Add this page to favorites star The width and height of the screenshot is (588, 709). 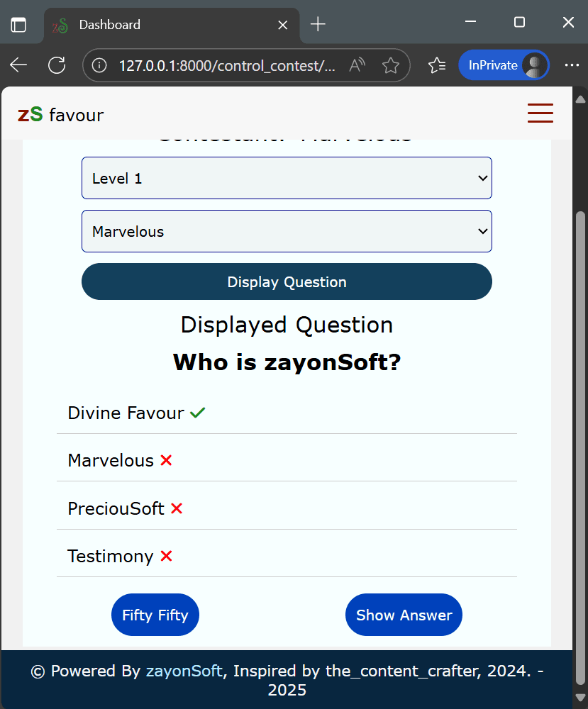click(391, 65)
